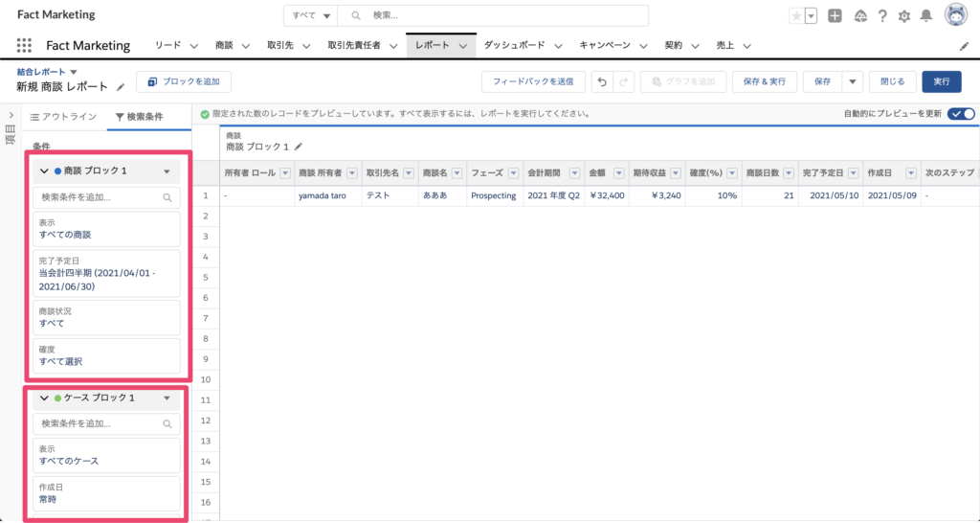Switch to the アウトライン tab
Viewport: 980px width, 523px height.
pos(64,117)
